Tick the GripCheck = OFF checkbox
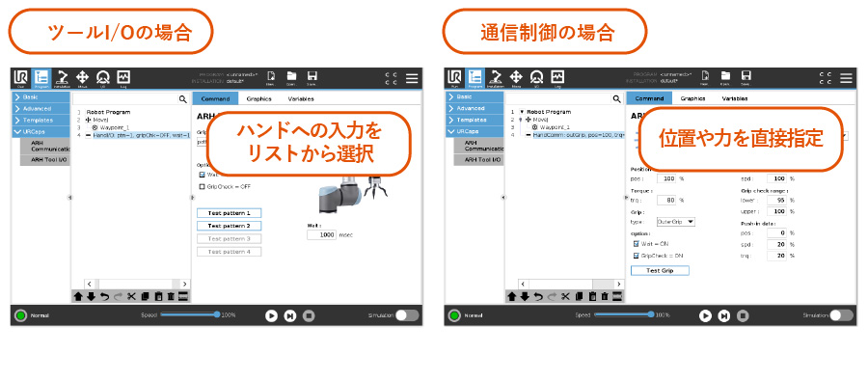Viewport: 868px width, 381px height. coord(202,186)
